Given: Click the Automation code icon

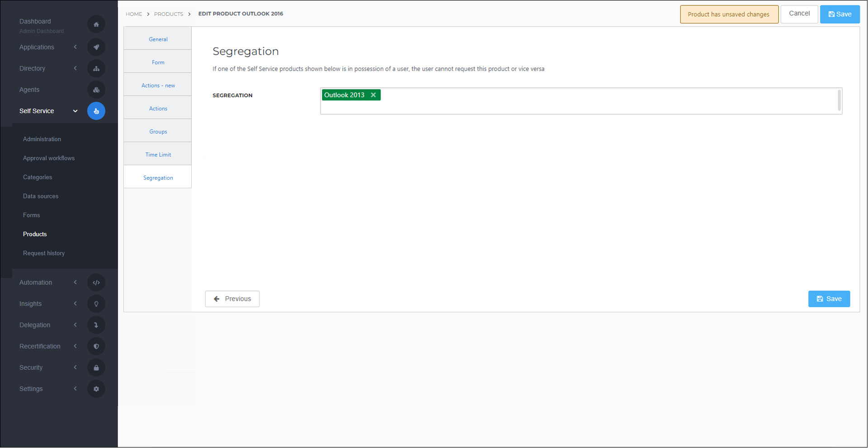Looking at the screenshot, I should click(96, 282).
